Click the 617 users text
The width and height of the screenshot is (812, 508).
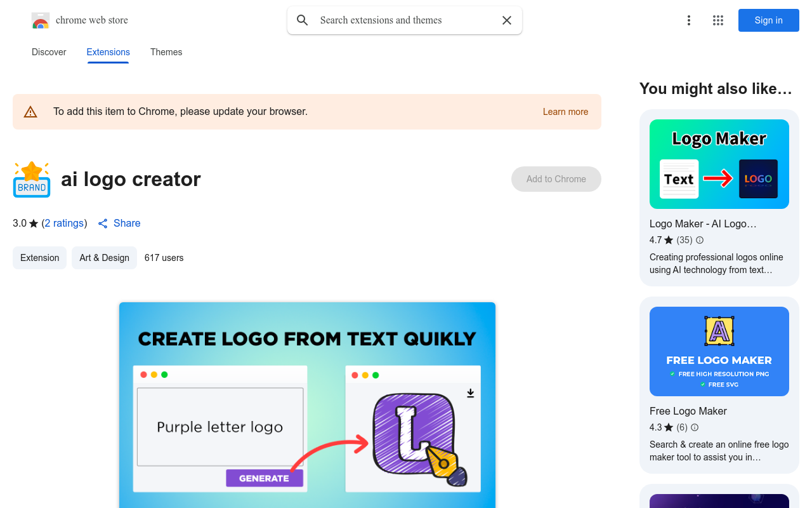click(164, 258)
